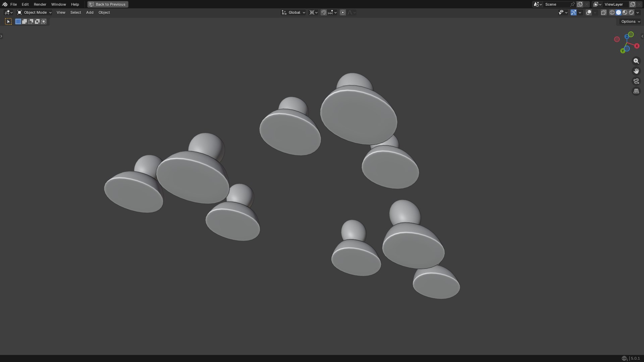Open the viewport Add menu
This screenshot has width=644, height=362.
[90, 12]
